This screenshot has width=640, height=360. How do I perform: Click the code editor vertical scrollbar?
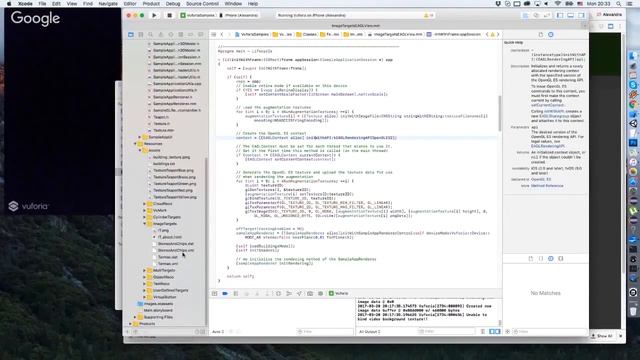500,113
